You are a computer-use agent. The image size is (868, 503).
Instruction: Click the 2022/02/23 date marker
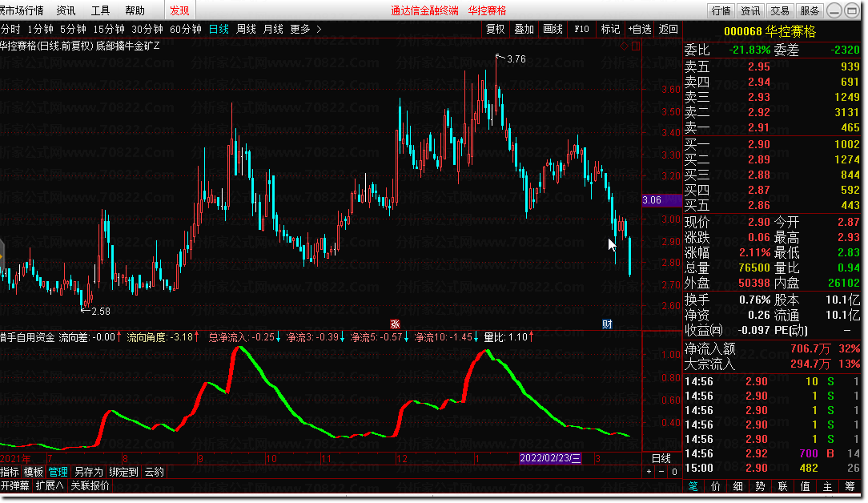point(550,458)
